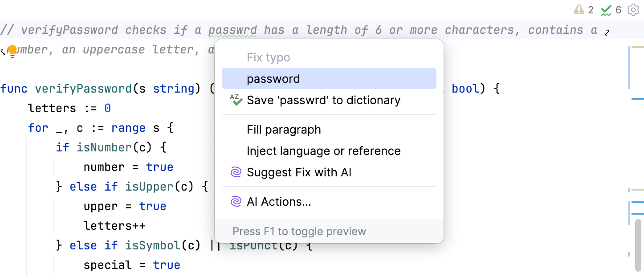This screenshot has height=277, width=644.
Task: Toggle preview via F1 hint bar
Action: 299,231
